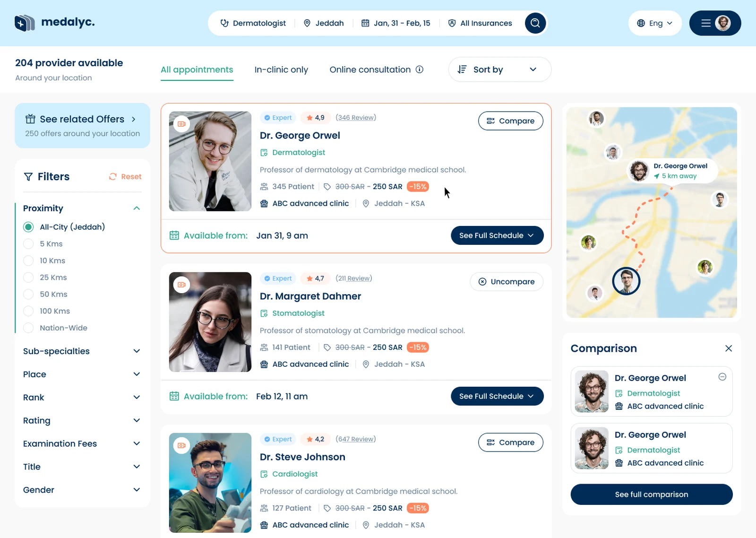Toggle Compare for Dr. Steve Johnson
This screenshot has height=538, width=756.
coord(511,443)
